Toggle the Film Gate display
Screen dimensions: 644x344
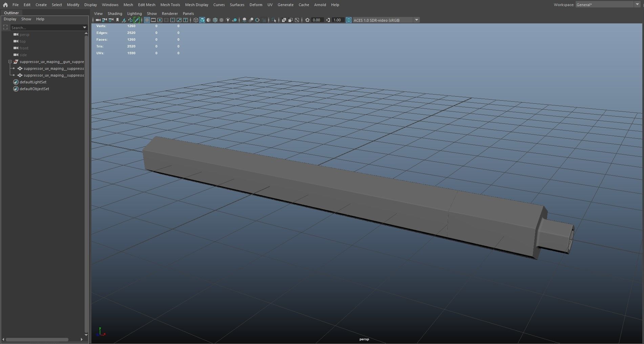tap(153, 20)
